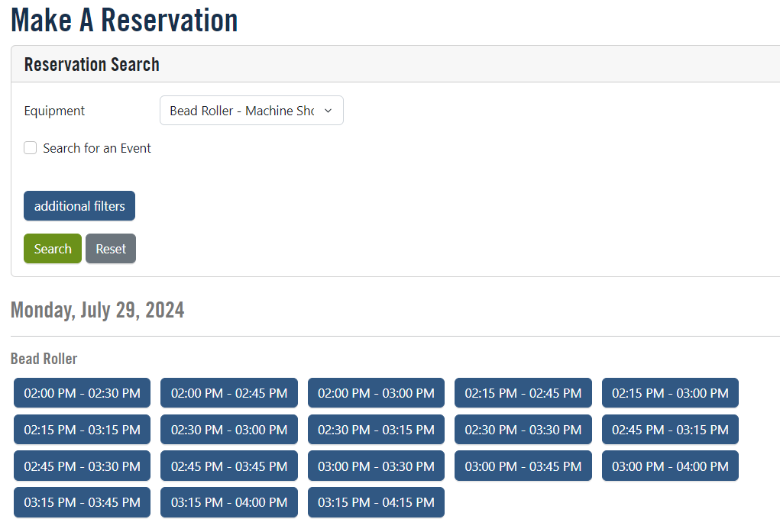The image size is (780, 532).
Task: Click the 03:15 PM - 04:15 PM slot
Action: click(x=376, y=502)
